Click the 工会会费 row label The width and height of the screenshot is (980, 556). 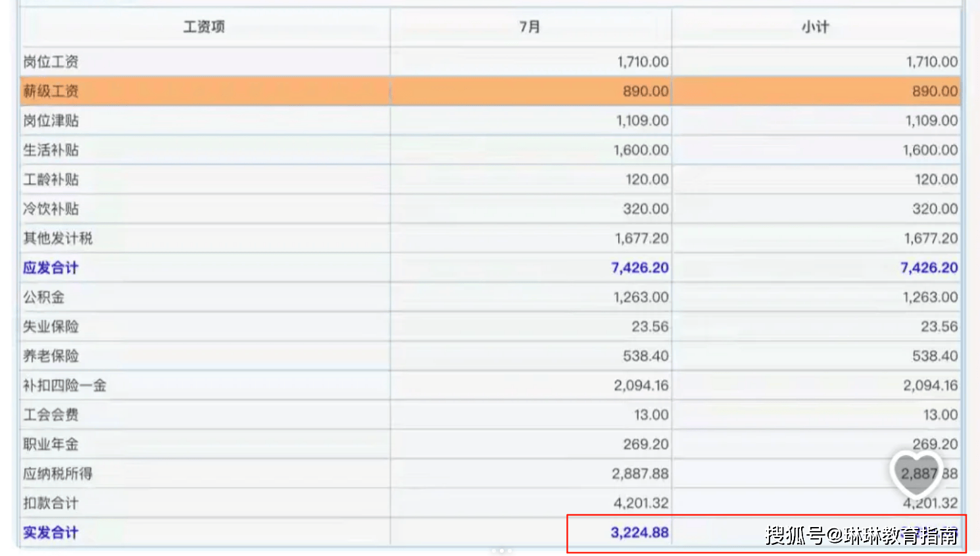click(x=51, y=415)
